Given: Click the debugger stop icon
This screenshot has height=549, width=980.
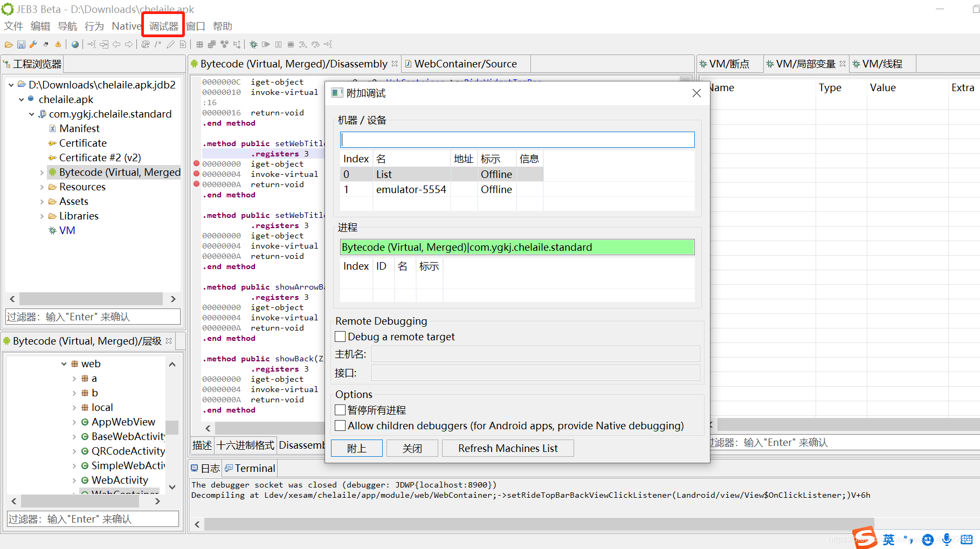Looking at the screenshot, I should (x=291, y=44).
